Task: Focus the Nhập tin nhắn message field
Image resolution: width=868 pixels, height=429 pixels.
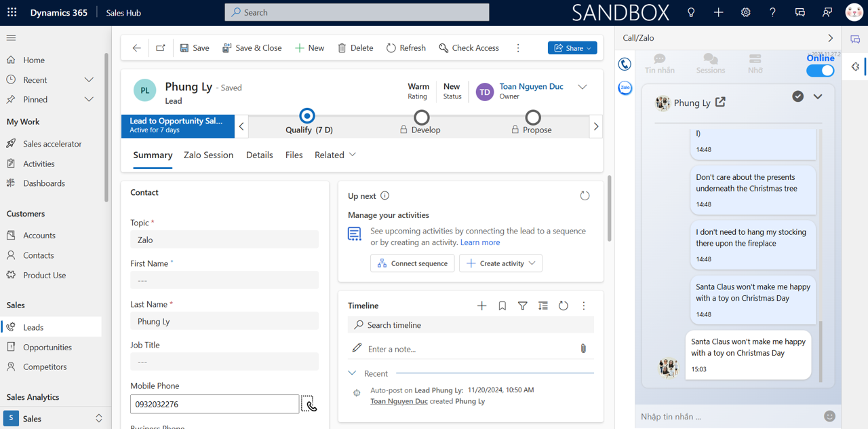Action: point(728,416)
